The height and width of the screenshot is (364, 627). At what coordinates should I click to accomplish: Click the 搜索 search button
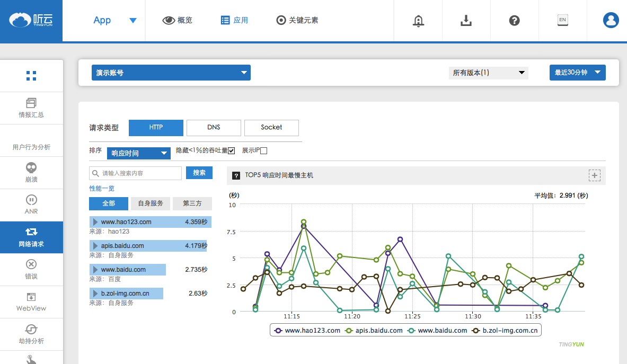(x=199, y=173)
